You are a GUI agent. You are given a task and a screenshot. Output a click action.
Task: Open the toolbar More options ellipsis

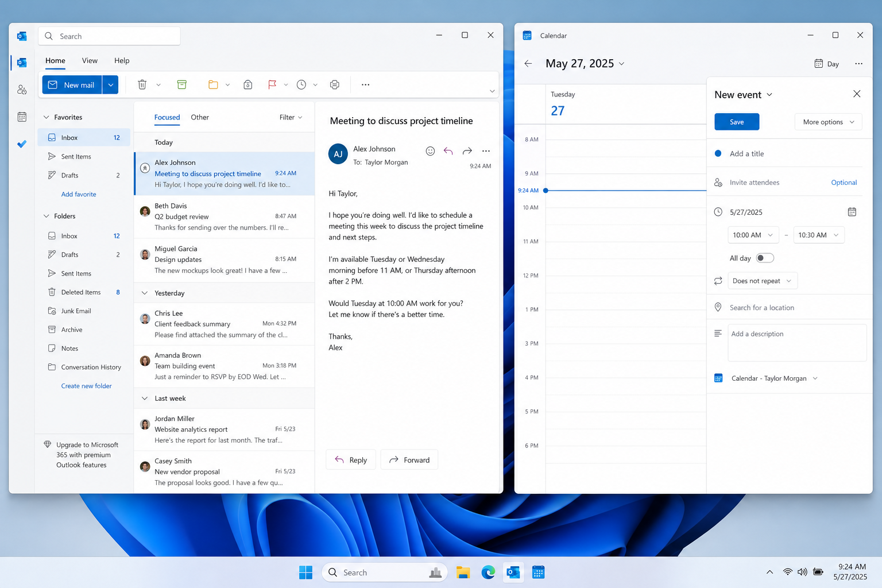click(365, 85)
